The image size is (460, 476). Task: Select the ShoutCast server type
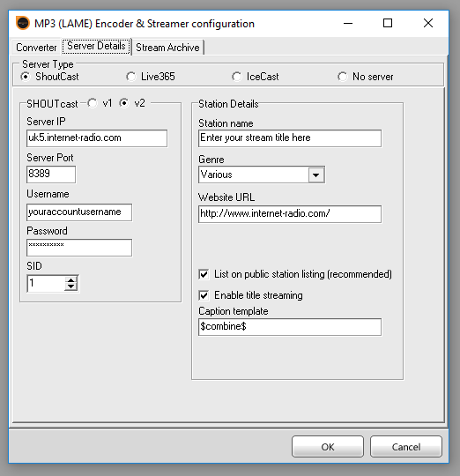pos(26,77)
